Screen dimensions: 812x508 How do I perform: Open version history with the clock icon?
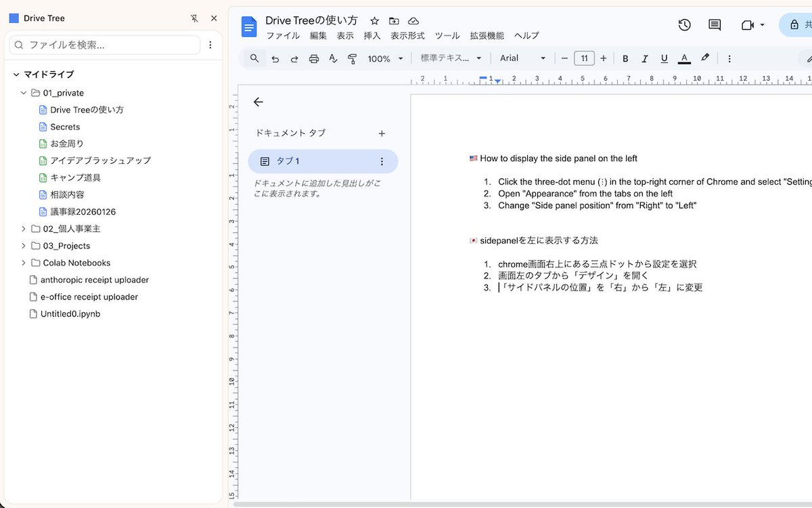pos(684,24)
